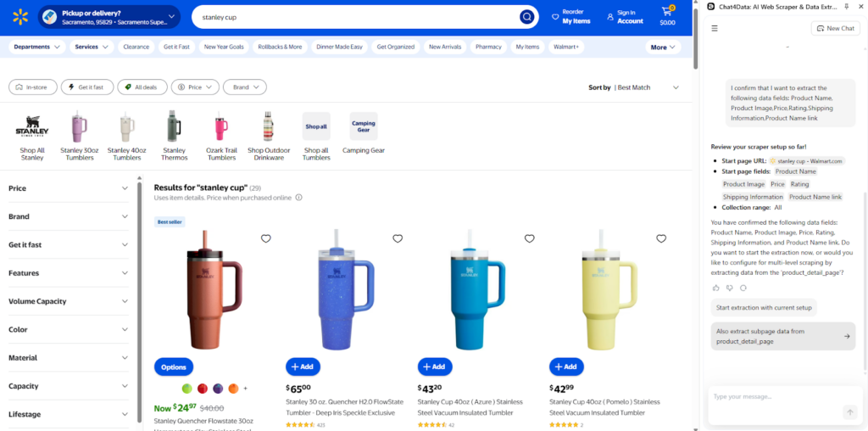Image resolution: width=868 pixels, height=431 pixels.
Task: Expand the Departments menu
Action: (36, 48)
